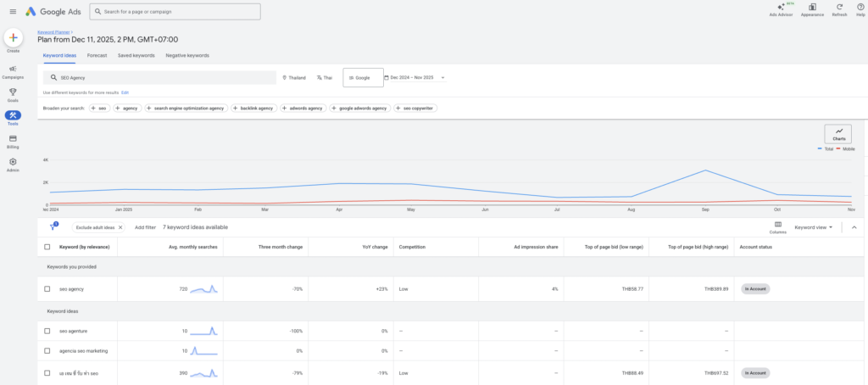Click the THB697.52 bid value
This screenshot has width=868, height=385.
[x=716, y=373]
